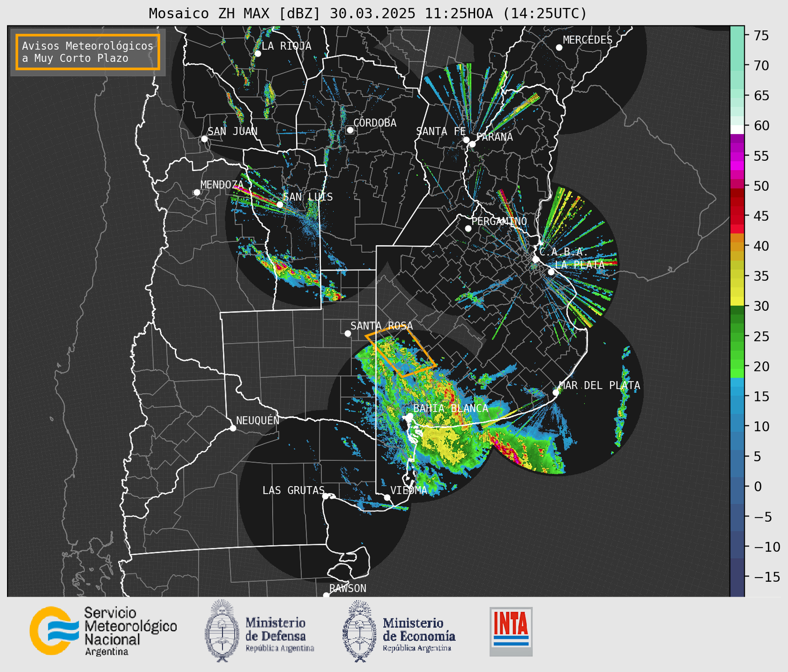Click the VIEDMA city marker dot

point(387,498)
